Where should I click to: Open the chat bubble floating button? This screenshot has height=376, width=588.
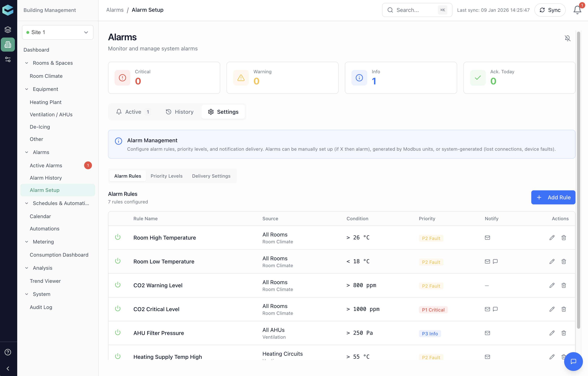573,361
